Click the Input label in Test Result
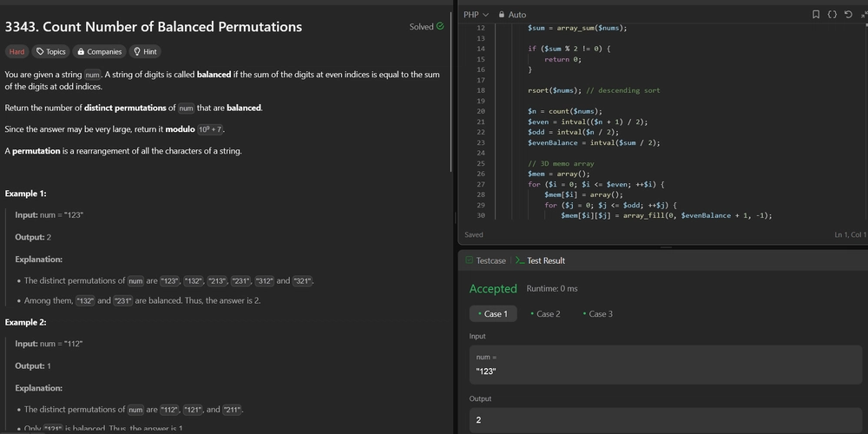The height and width of the screenshot is (434, 868). (477, 336)
